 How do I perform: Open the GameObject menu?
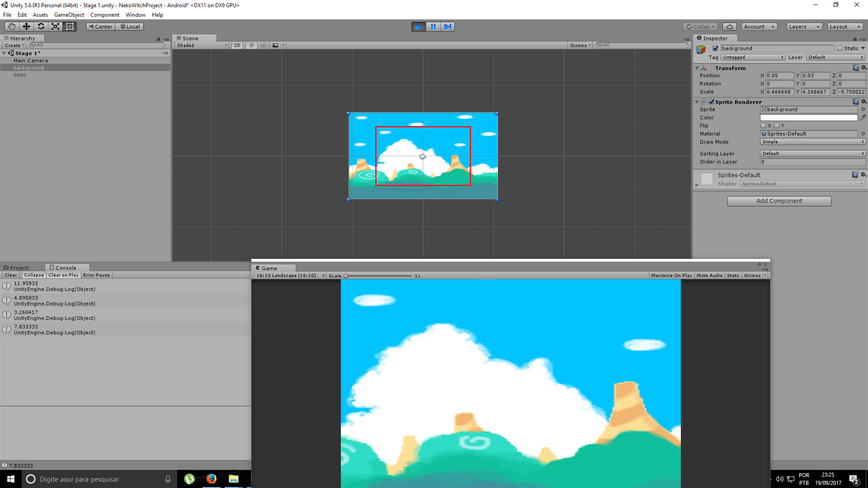pos(69,15)
